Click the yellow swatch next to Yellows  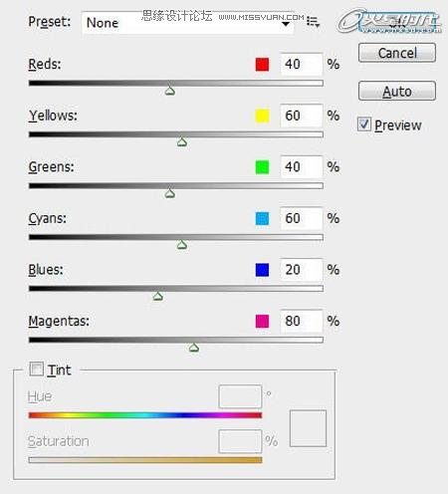pyautogui.click(x=262, y=116)
